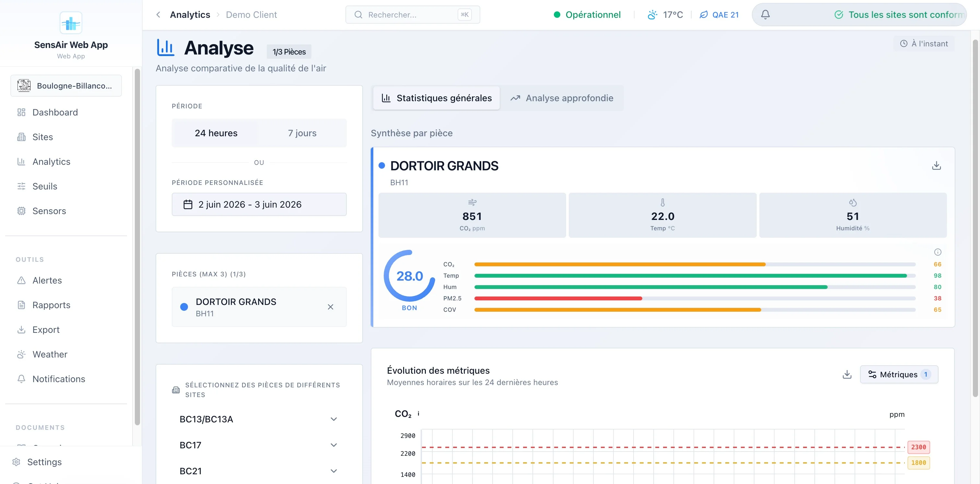This screenshot has width=980, height=484.
Task: Download the DORTOIR GRANDS room summary
Action: coord(937,165)
